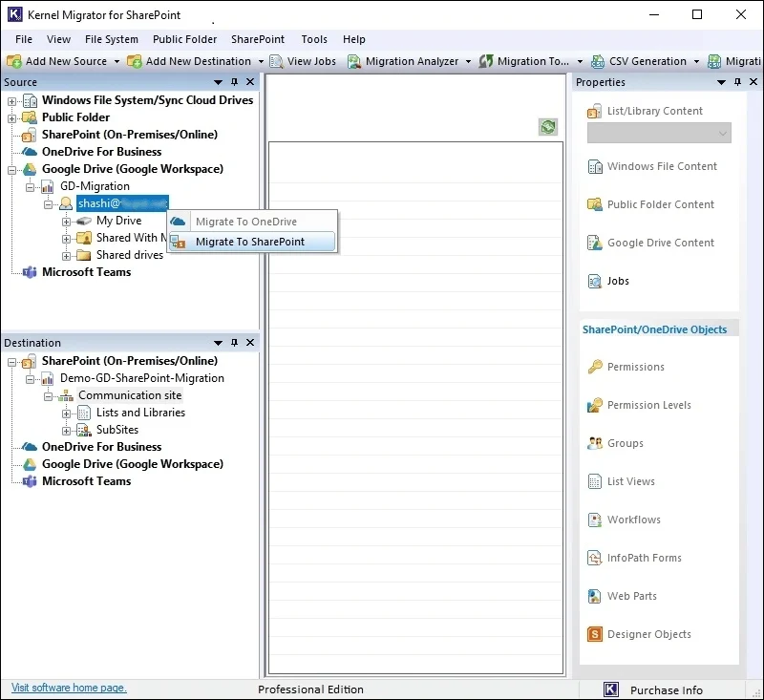
Task: Click the List/Library Content icon
Action: click(594, 112)
